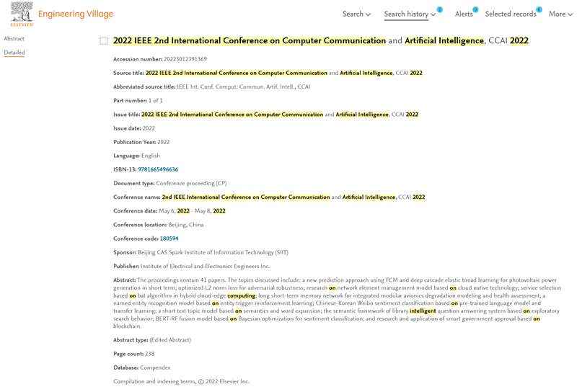Click the page count 238 value
Screen dimensions: 577x392
(150, 354)
